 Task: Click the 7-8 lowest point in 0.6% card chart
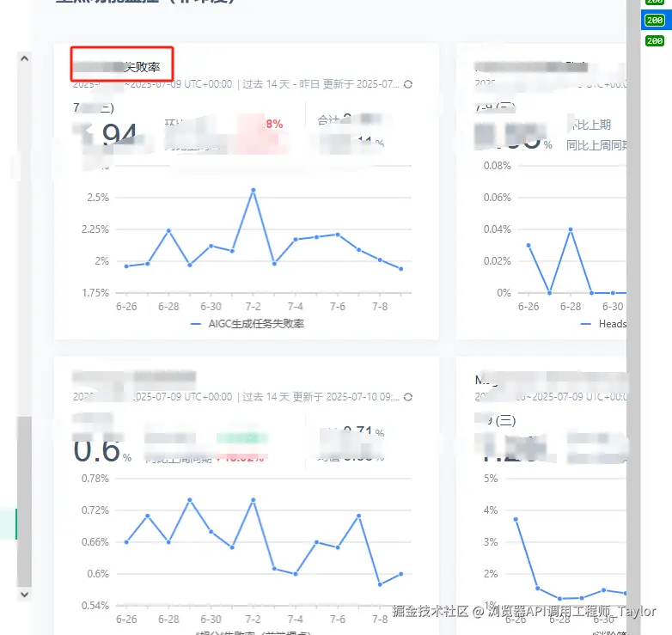pyautogui.click(x=380, y=584)
